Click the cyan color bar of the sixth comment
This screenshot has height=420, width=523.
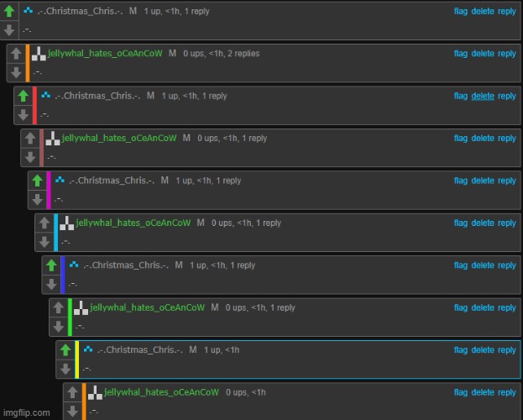[x=55, y=232]
